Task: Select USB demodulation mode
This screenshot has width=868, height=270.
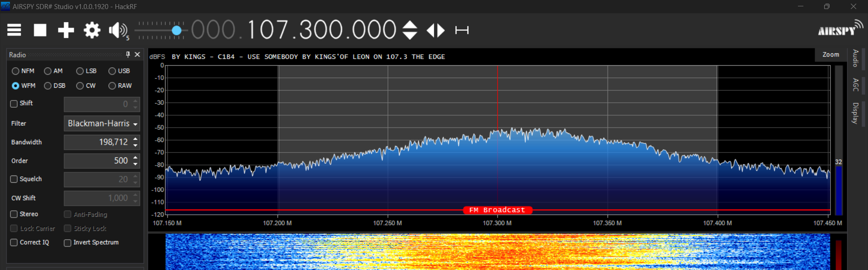Action: [x=119, y=71]
